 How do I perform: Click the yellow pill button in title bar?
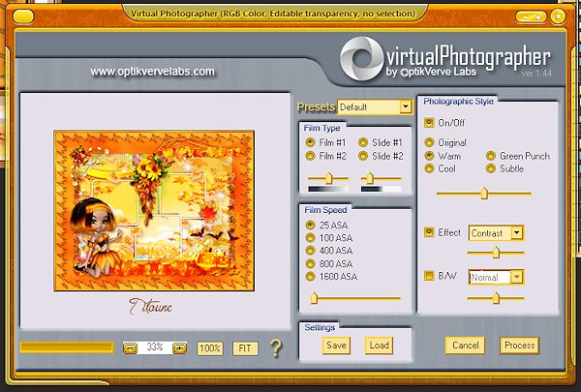click(23, 16)
